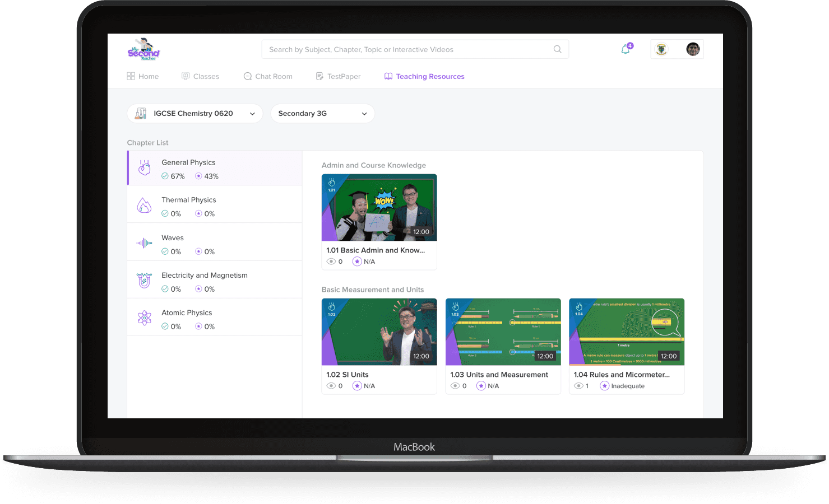The image size is (829, 504).
Task: Select the Thermal Physics flame icon
Action: pos(144,206)
